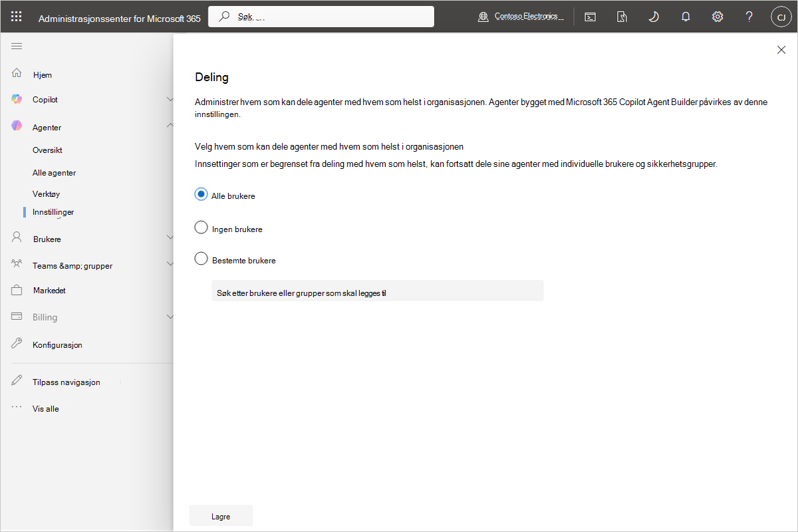This screenshot has height=532, width=798.
Task: Open Verktøy under Agenter
Action: (x=47, y=194)
